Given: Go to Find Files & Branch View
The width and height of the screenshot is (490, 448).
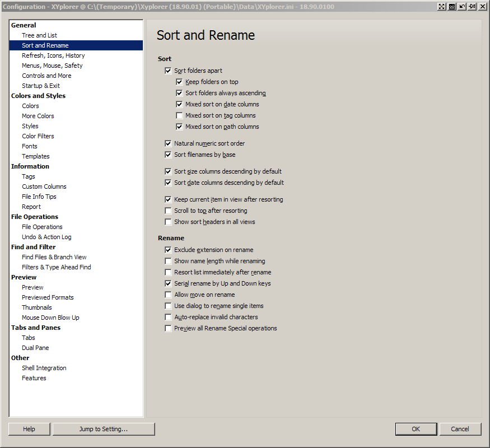Looking at the screenshot, I should (x=54, y=257).
